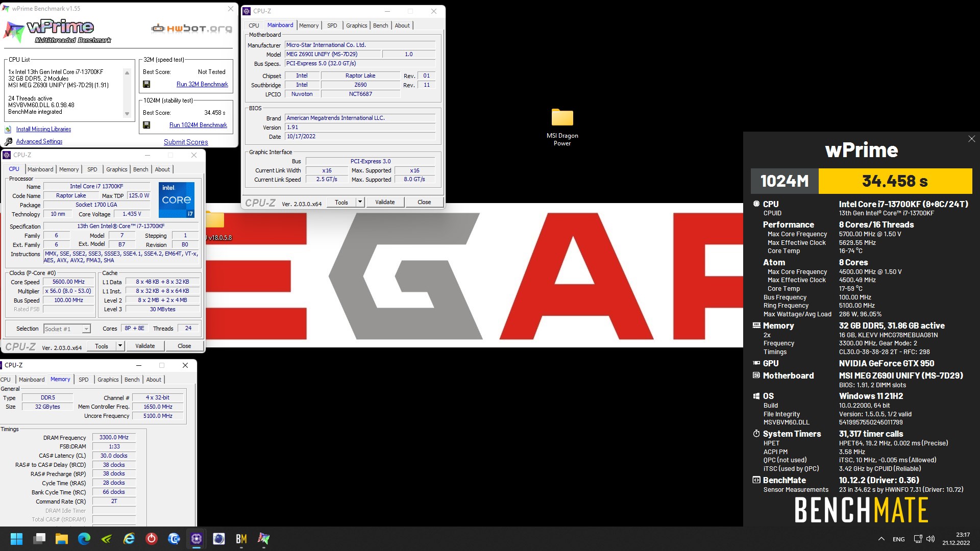The height and width of the screenshot is (551, 980).
Task: Open Install Missing Libraries link
Action: 43,129
